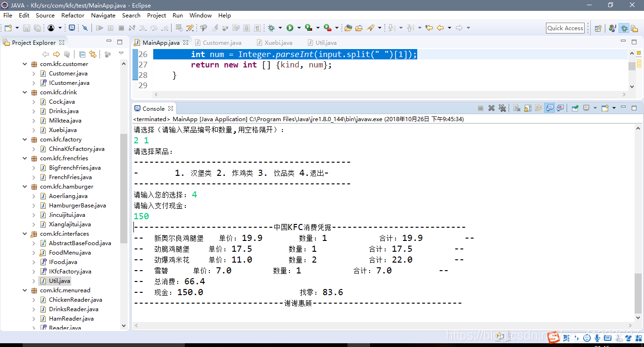The image size is (644, 347).
Task: Click the Open Type icon in toolbar
Action: coord(348,28)
